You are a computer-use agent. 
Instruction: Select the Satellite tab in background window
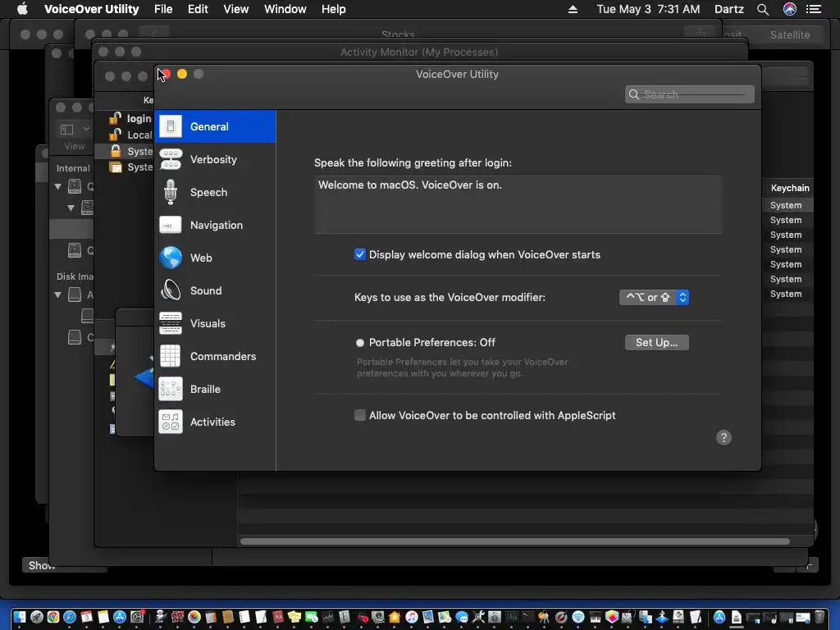[x=790, y=34]
